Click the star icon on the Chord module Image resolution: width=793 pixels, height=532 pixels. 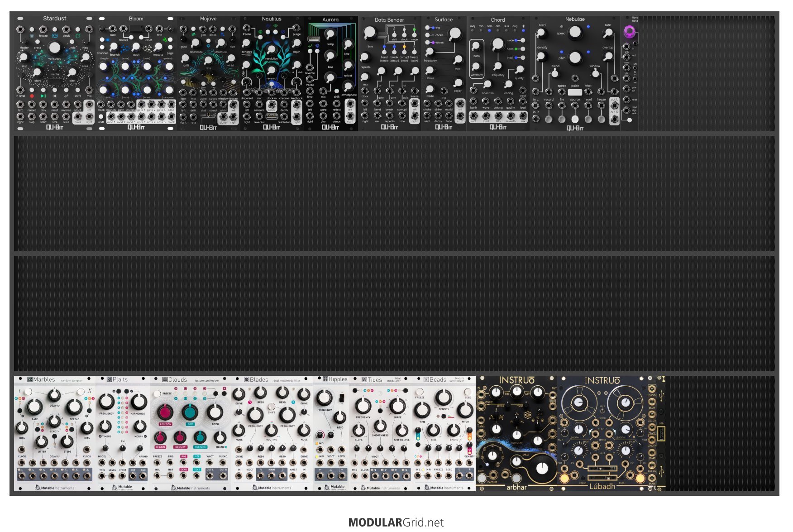pyautogui.click(x=524, y=26)
